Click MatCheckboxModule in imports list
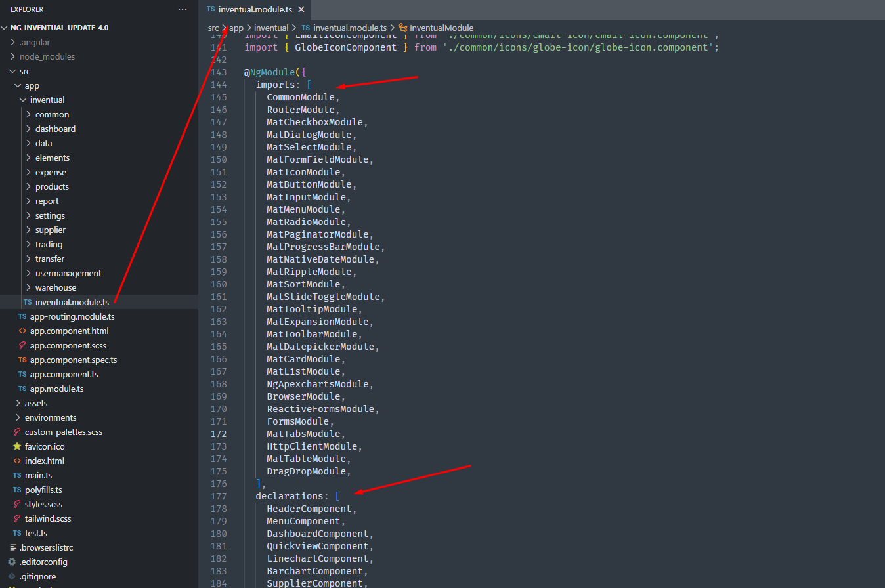The height and width of the screenshot is (588, 885). [315, 122]
